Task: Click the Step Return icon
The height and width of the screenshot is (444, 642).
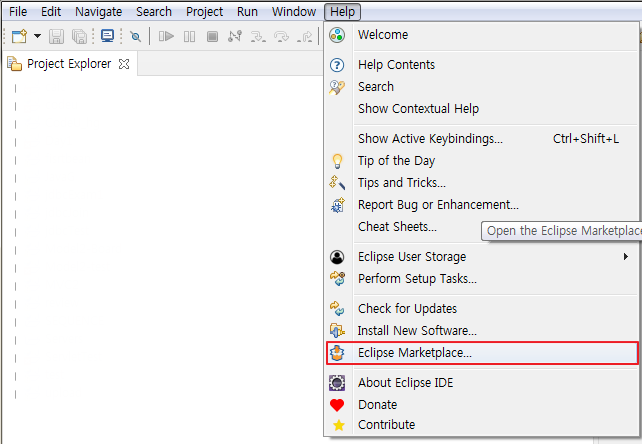Action: 305,36
